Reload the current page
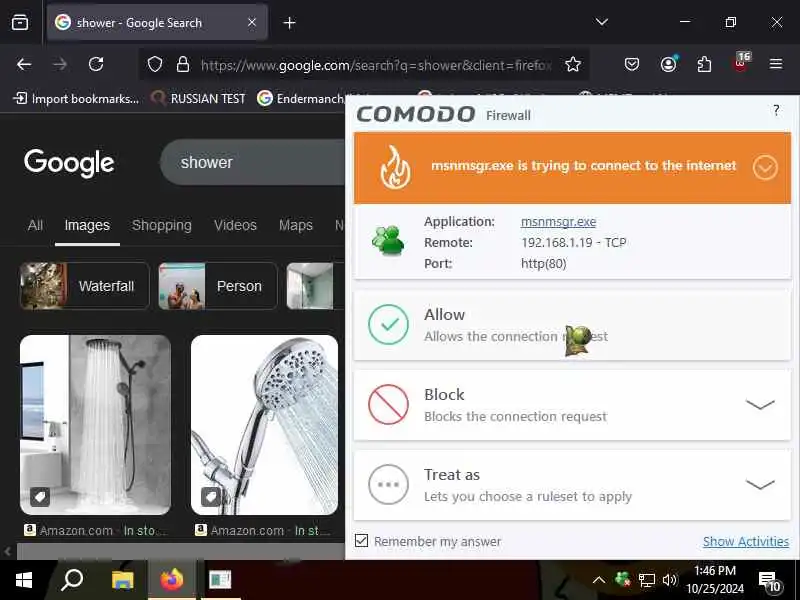 click(x=96, y=64)
